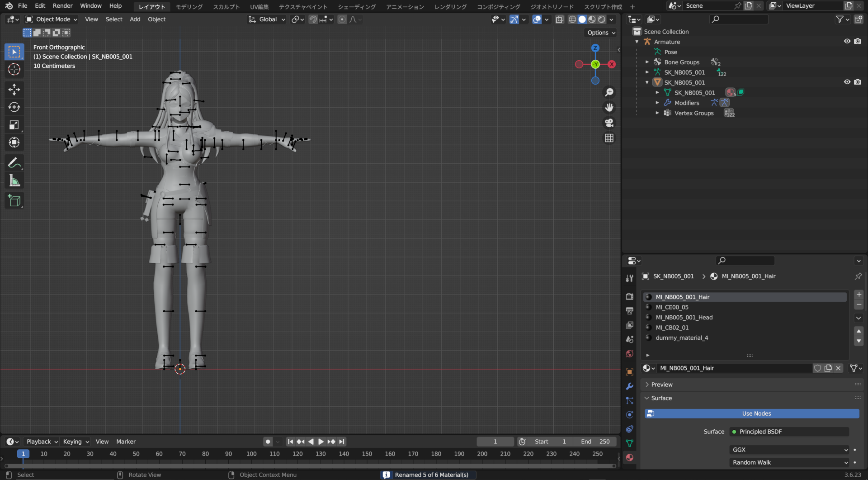Image resolution: width=868 pixels, height=480 pixels.
Task: Click the Pan view hand icon
Action: (x=609, y=108)
